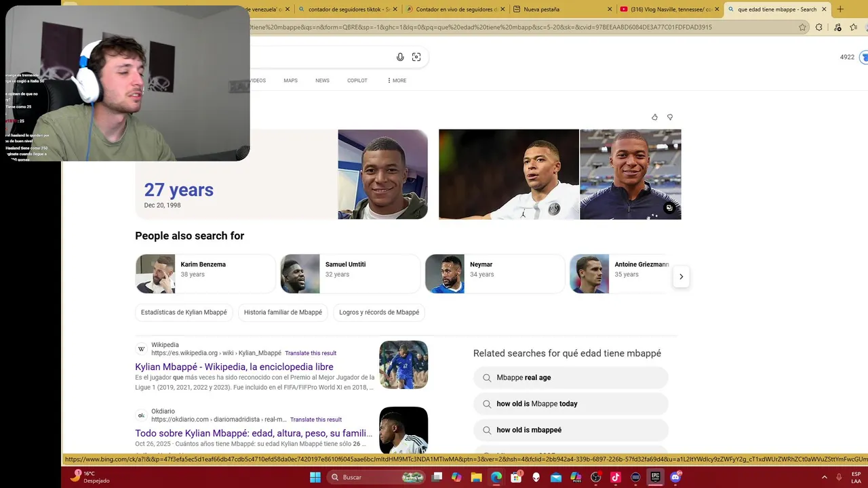Open TikTok app from the taskbar

coord(616,477)
